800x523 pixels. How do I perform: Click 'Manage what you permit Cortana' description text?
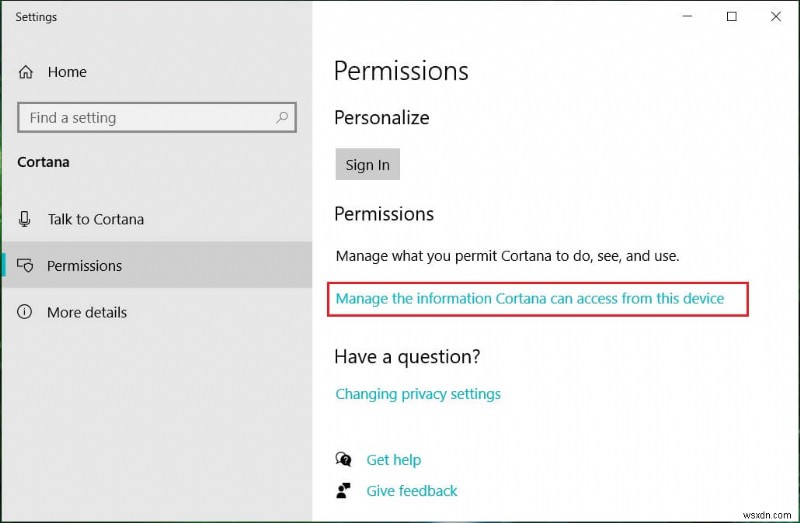[x=507, y=256]
